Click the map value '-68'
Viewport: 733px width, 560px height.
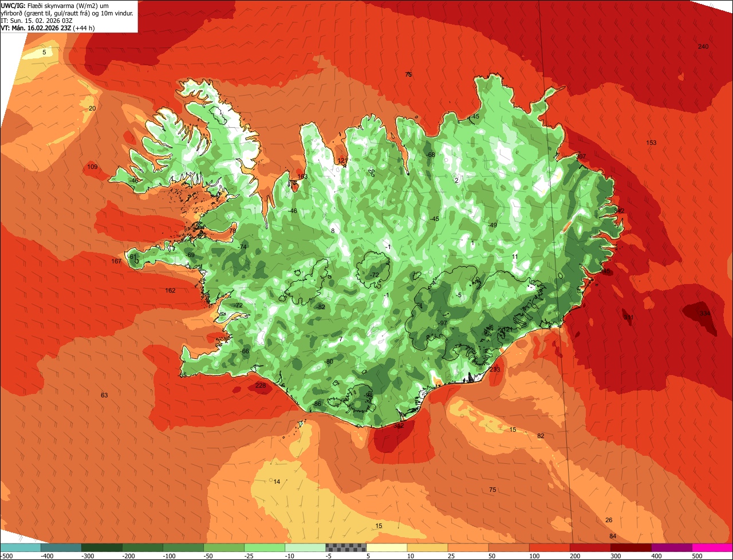pos(431,155)
